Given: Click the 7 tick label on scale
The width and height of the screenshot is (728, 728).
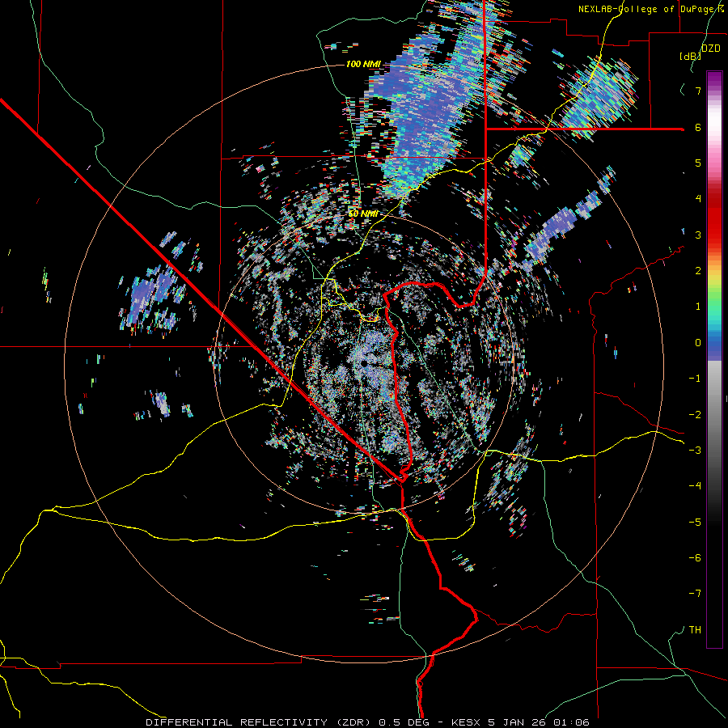Looking at the screenshot, I should [x=698, y=91].
